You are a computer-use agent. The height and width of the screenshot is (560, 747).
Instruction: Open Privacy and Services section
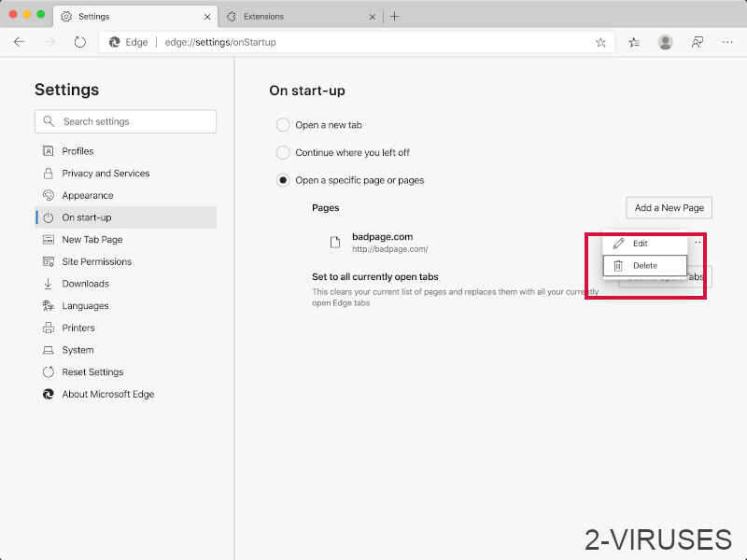coord(125,174)
